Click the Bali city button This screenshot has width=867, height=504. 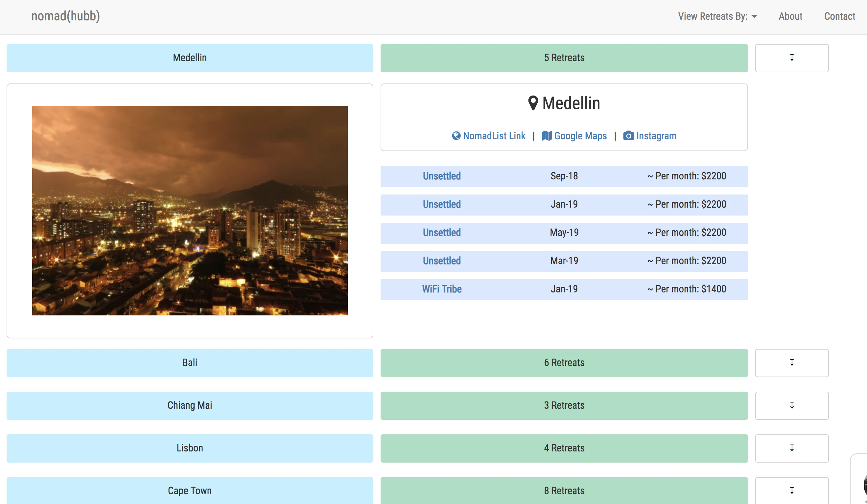click(190, 363)
